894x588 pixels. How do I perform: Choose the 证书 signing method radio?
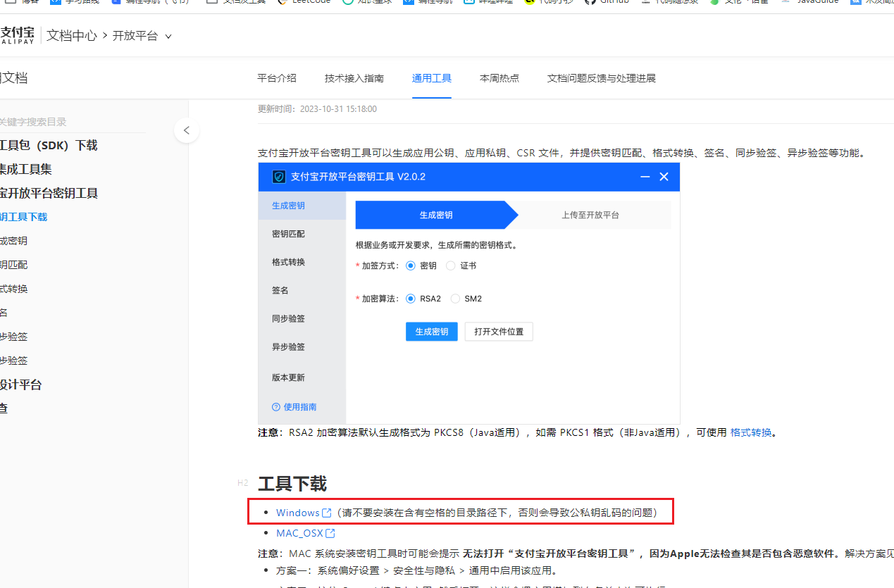tap(452, 265)
